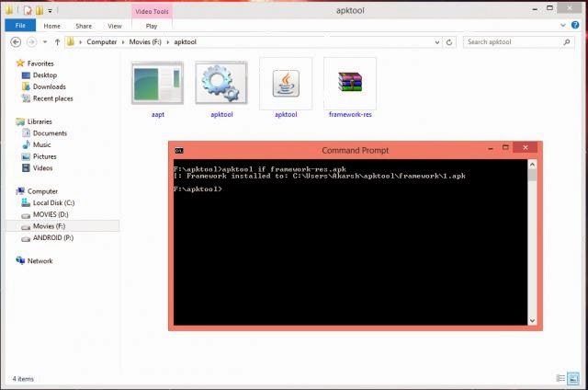This screenshot has width=588, height=390.
Task: Switch to large thumbnails view in status bar
Action: [x=573, y=378]
